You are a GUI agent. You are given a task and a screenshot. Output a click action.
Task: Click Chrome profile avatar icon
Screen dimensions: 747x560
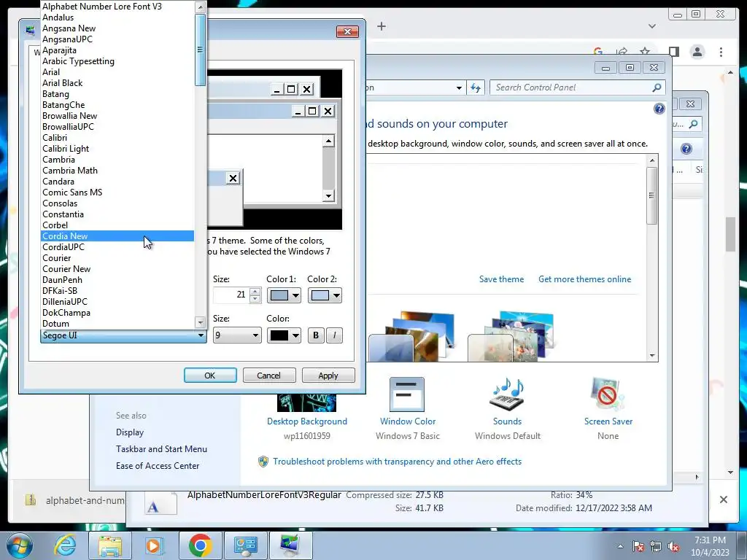[697, 52]
